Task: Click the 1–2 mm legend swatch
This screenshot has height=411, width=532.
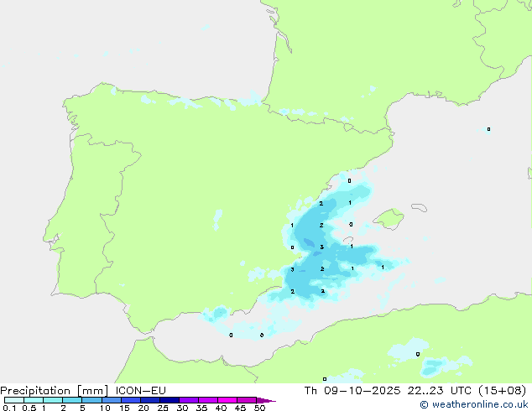Action: pos(53,400)
